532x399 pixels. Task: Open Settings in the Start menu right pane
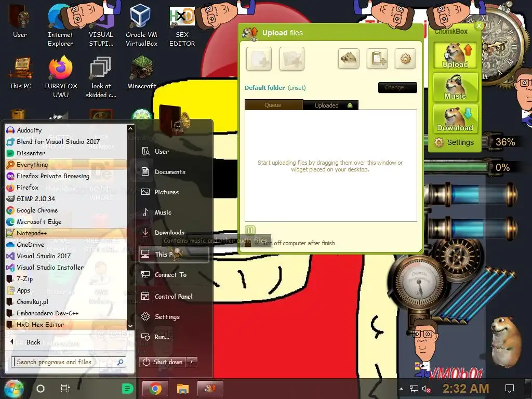tap(174, 316)
